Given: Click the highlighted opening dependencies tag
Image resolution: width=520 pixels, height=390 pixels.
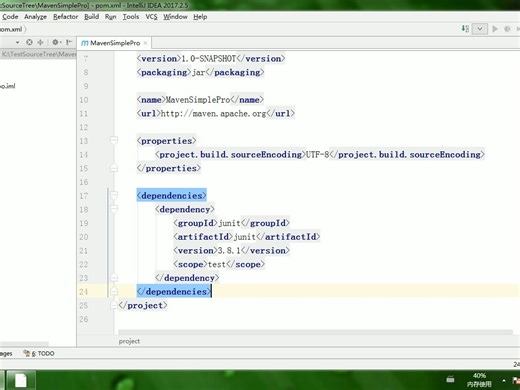Looking at the screenshot, I should point(172,196).
